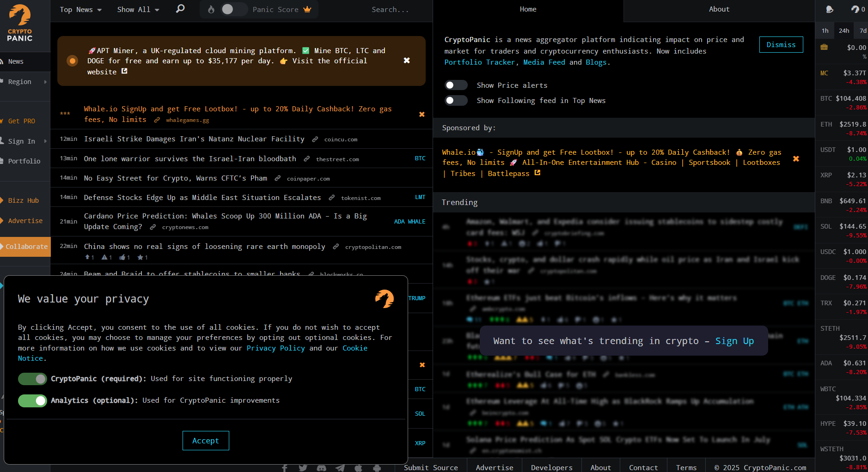Open the Portfolio Tracker link
The image size is (868, 472).
coord(479,62)
